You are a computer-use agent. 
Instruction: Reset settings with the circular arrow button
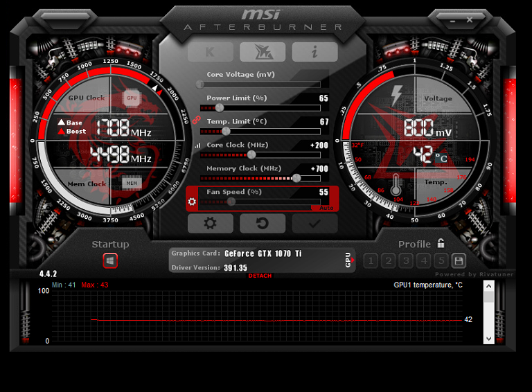pos(263,224)
